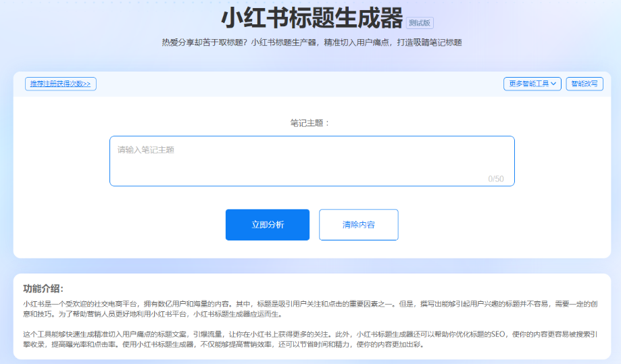Viewport: 621px width, 364px height.
Task: Click the 0/50 character counter
Action: pyautogui.click(x=496, y=179)
